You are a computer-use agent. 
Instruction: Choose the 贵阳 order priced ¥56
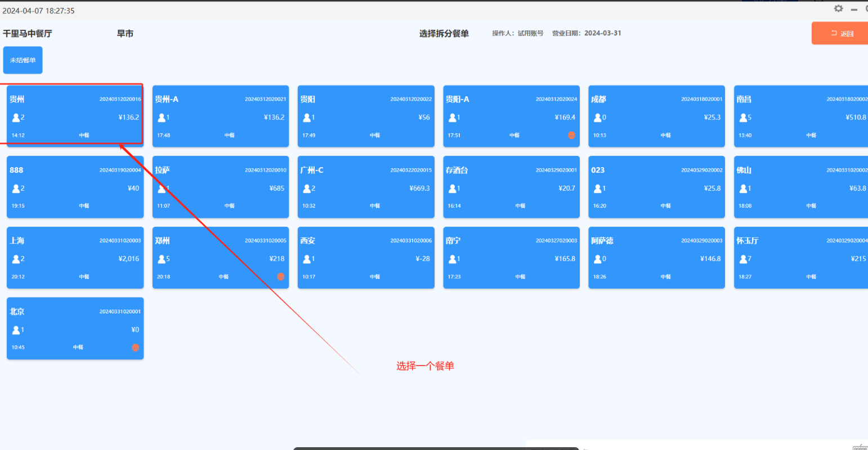pos(366,116)
